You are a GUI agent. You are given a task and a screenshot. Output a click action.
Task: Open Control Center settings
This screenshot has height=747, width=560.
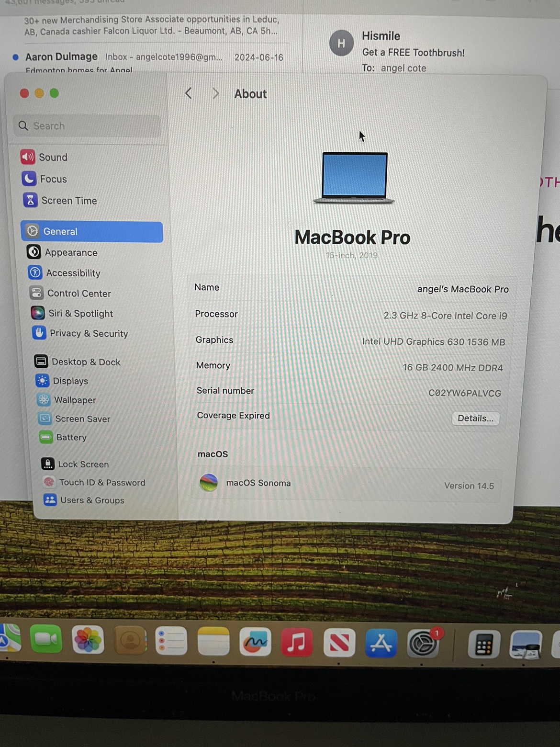(70, 293)
